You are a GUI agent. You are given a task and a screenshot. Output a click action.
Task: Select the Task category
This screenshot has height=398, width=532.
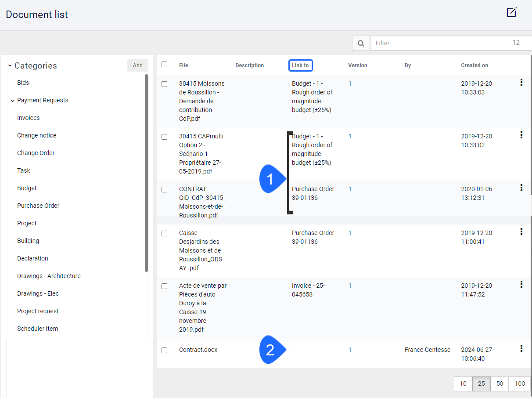(x=24, y=170)
